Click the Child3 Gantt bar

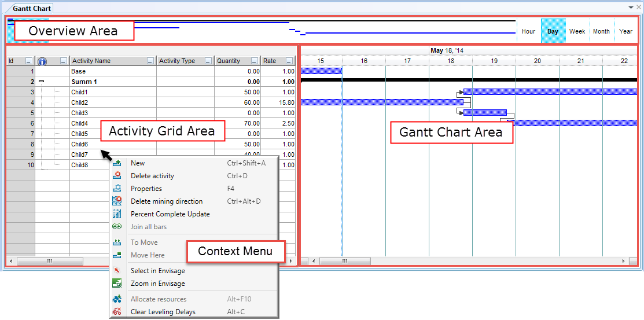[485, 113]
